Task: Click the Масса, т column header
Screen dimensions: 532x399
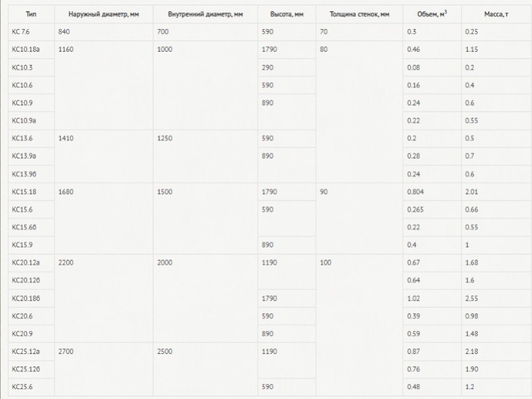Action: click(x=496, y=15)
